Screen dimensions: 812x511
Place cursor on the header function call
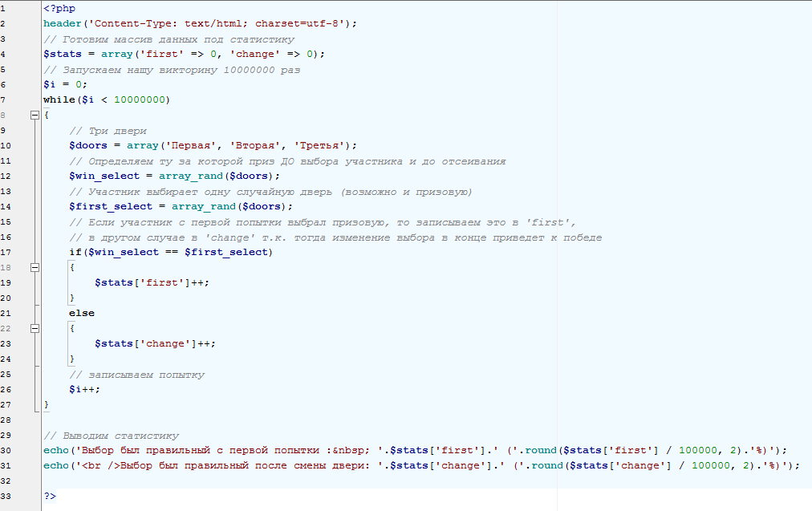(x=63, y=24)
